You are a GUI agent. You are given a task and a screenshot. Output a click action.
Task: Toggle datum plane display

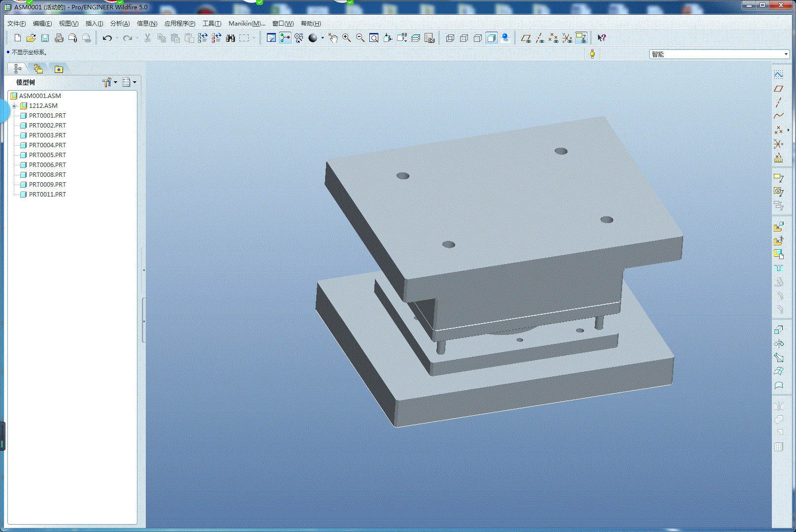pos(526,38)
